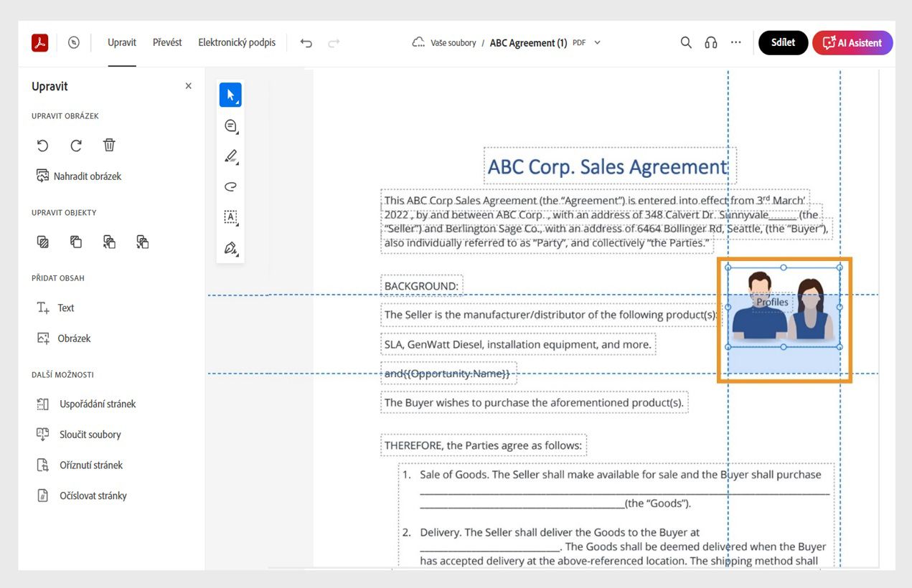Viewport: 912px width, 588px height.
Task: Switch to the Upravit tab
Action: (122, 43)
